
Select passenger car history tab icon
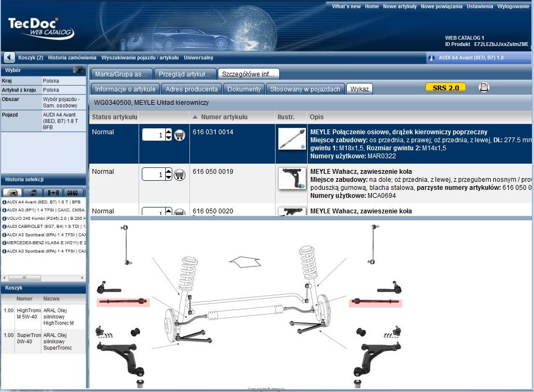click(12, 193)
